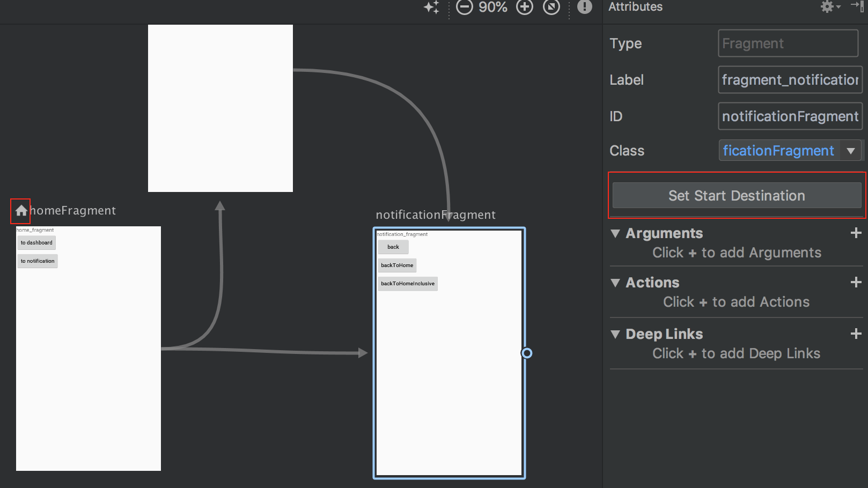The image size is (868, 488).
Task: Click 'Click + to add Deep Links' text
Action: pyautogui.click(x=736, y=353)
